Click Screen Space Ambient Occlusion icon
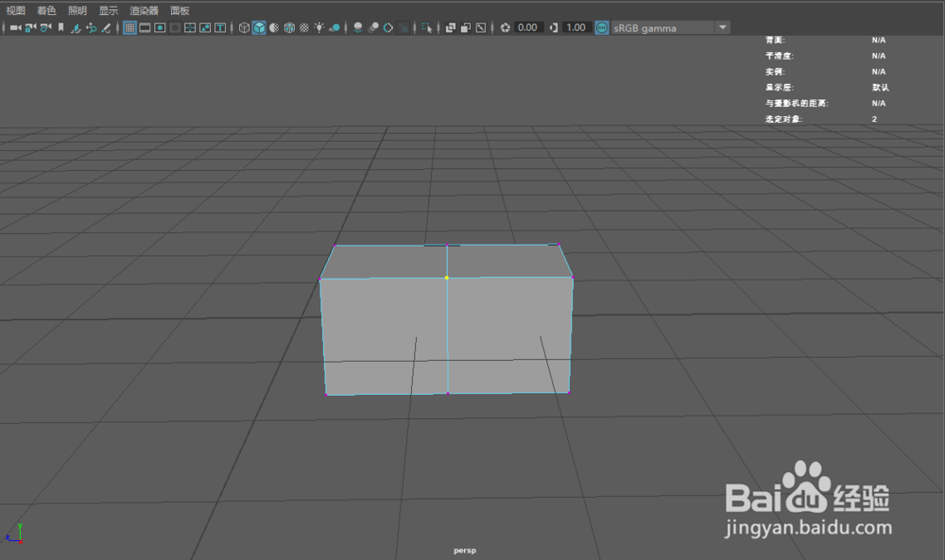Image resolution: width=945 pixels, height=560 pixels. point(358,27)
